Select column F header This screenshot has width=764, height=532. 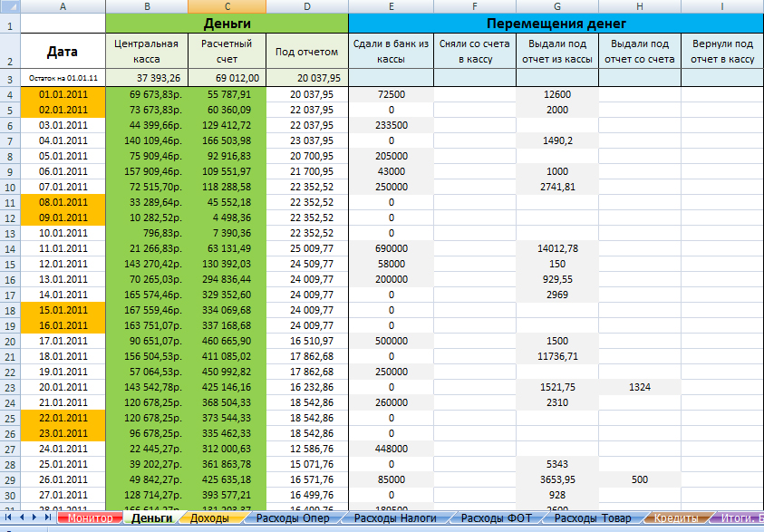coord(475,6)
